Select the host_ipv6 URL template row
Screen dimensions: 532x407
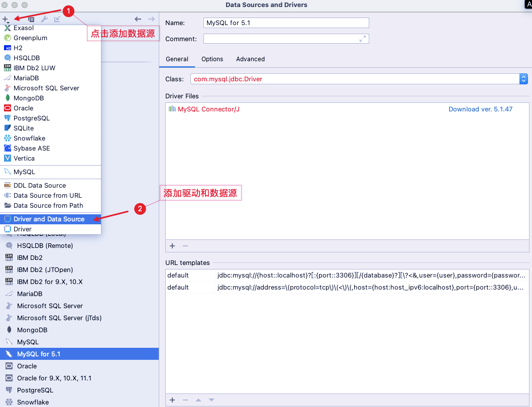347,288
